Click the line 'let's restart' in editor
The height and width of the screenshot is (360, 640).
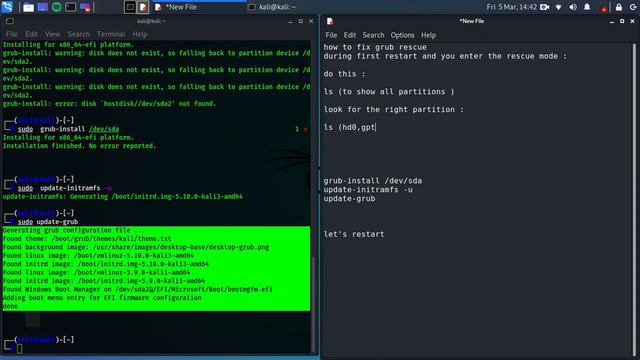tap(353, 234)
